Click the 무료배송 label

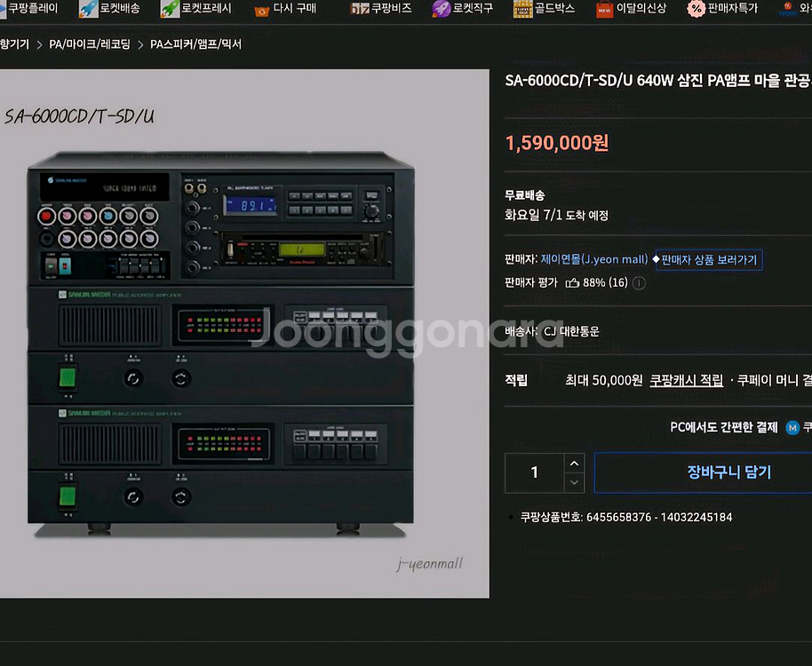click(x=524, y=195)
